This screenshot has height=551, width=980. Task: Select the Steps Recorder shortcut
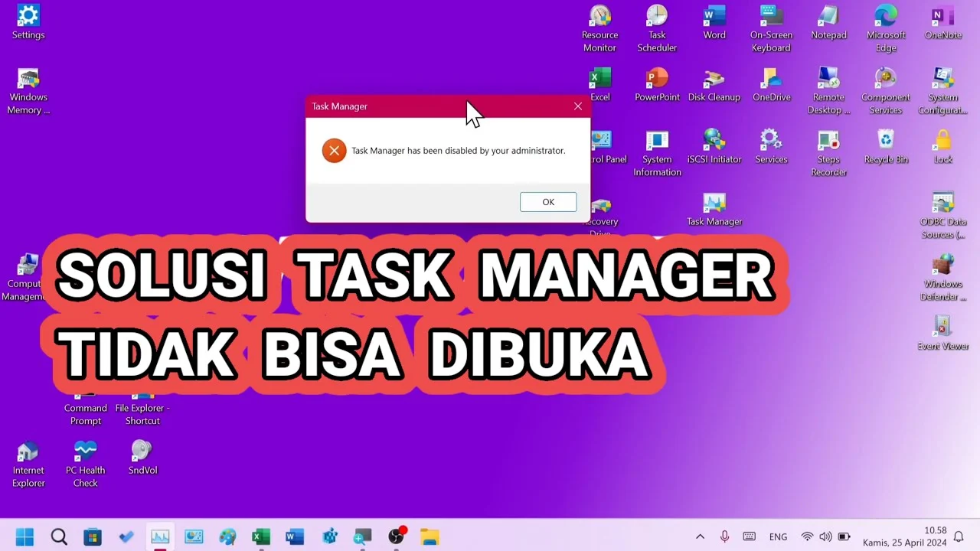click(x=829, y=153)
